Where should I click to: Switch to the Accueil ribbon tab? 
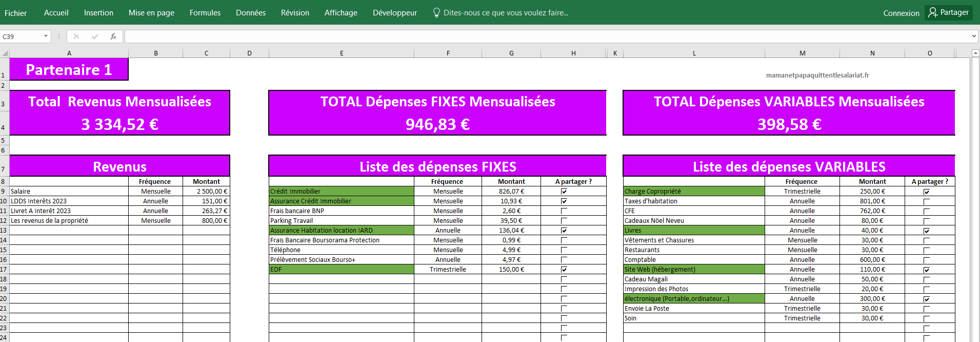pos(56,13)
